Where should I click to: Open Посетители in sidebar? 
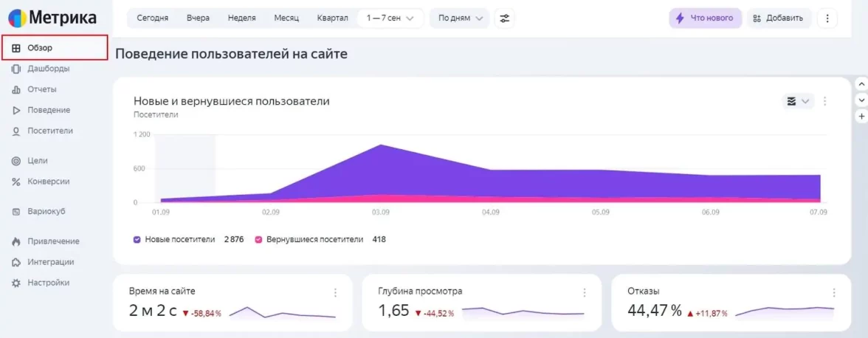50,131
